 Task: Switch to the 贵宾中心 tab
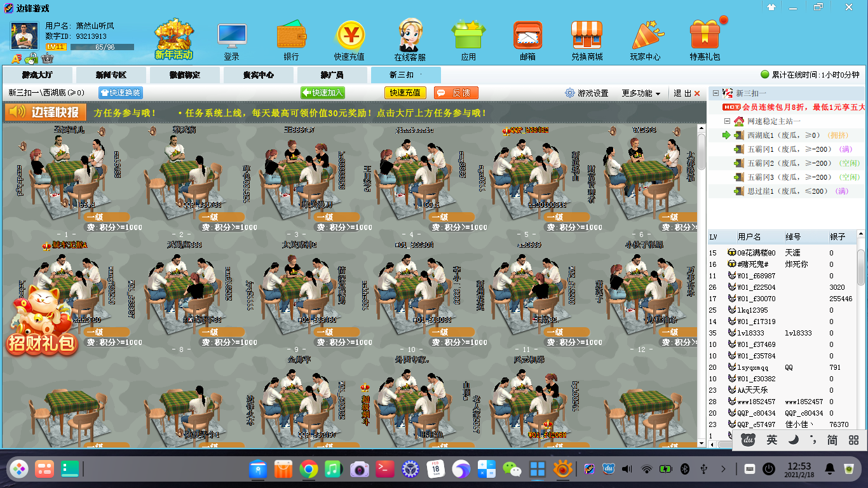[x=259, y=75]
